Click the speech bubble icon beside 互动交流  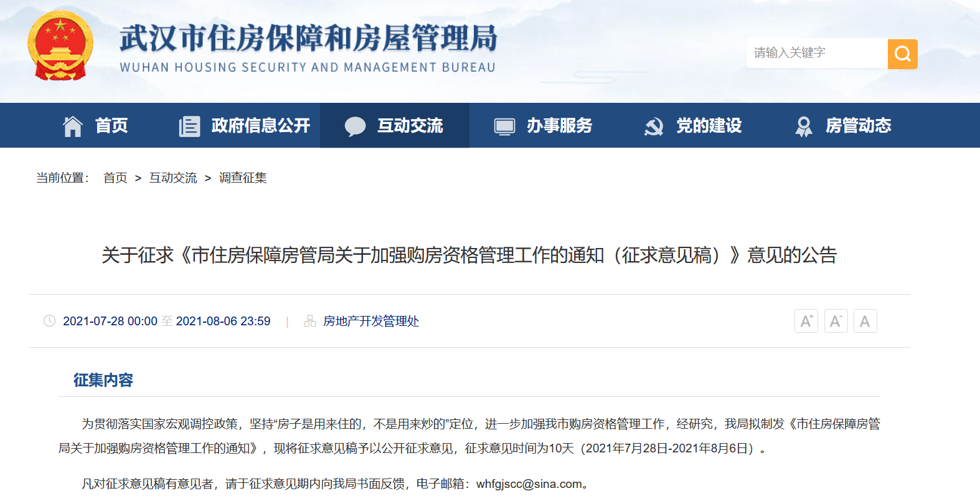pos(355,126)
